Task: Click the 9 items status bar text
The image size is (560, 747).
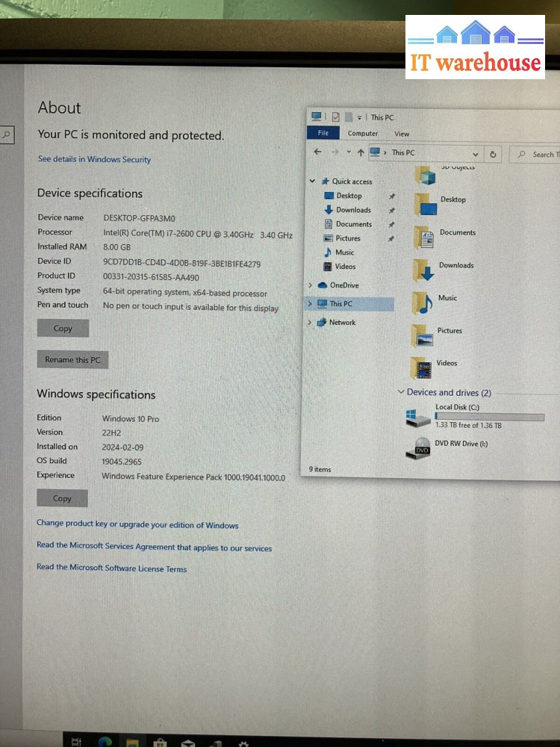Action: tap(320, 469)
